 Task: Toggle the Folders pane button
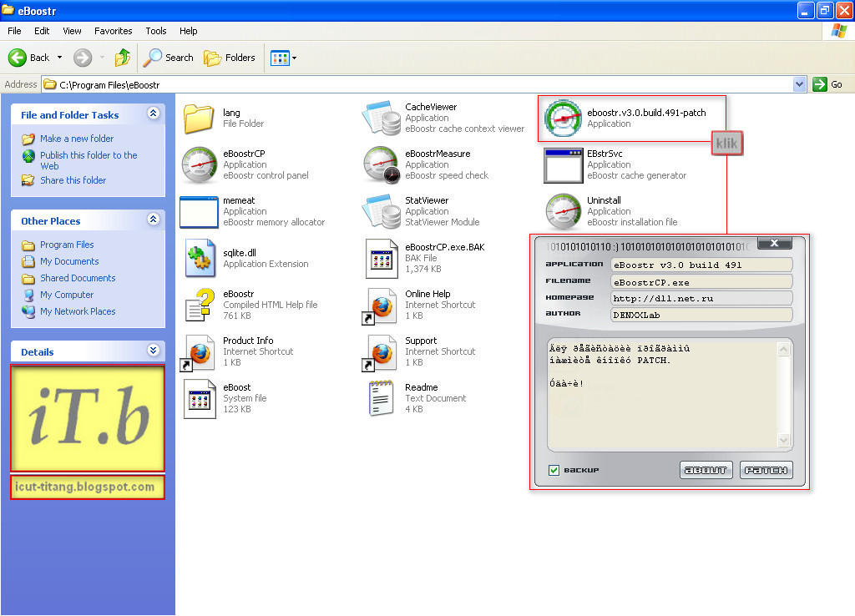(230, 58)
